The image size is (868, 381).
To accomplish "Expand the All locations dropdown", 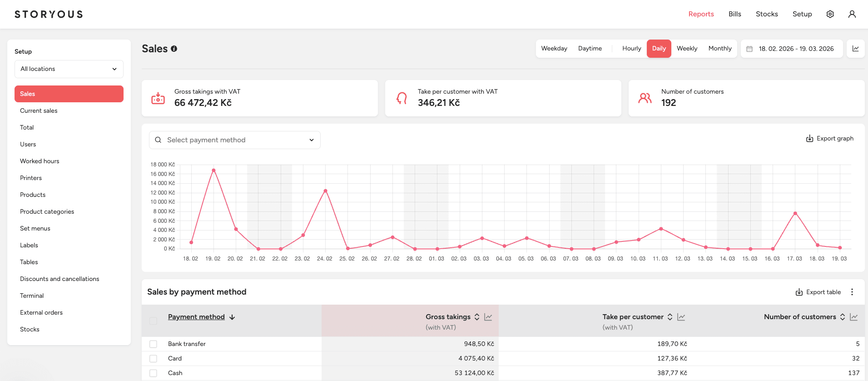I will click(69, 69).
